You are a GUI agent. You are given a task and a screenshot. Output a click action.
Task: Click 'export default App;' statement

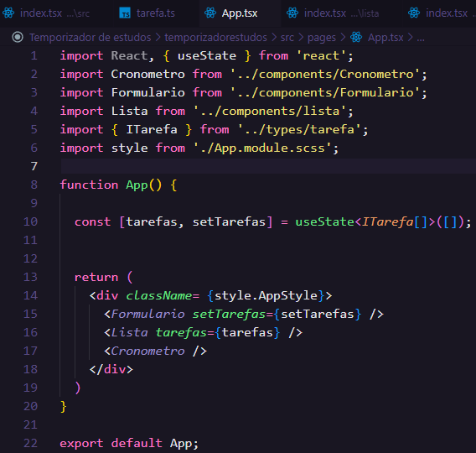pyautogui.click(x=129, y=444)
